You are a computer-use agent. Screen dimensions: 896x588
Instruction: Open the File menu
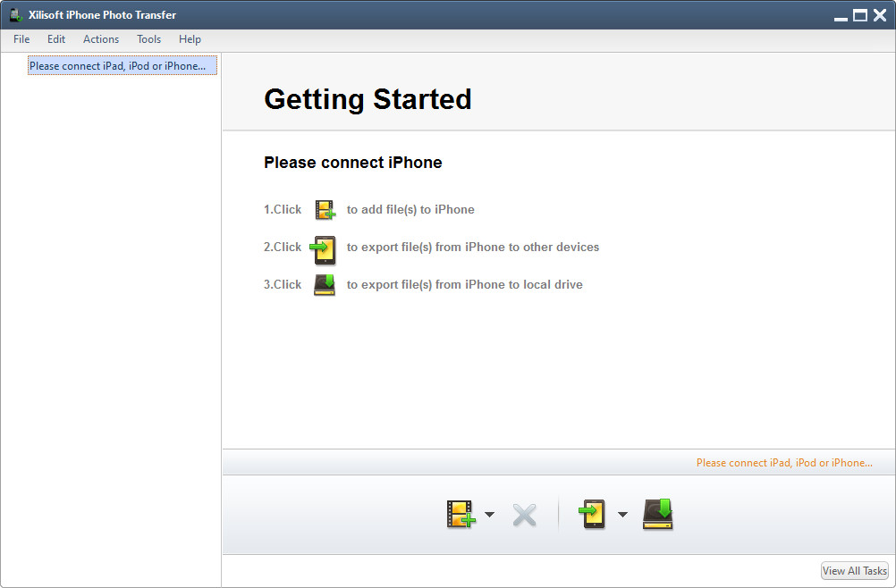(x=21, y=39)
